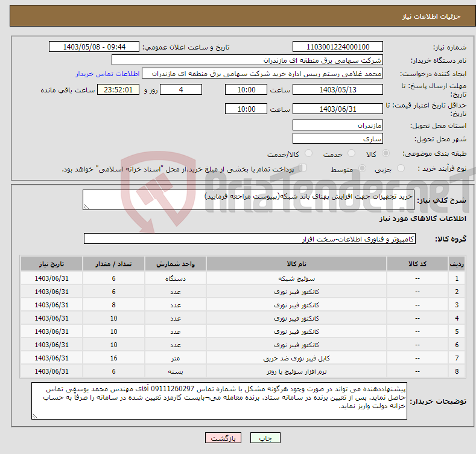Image resolution: width=476 pixels, height=454 pixels.
Task: Select the متوسط purchase type radio
Action: pyautogui.click(x=362, y=168)
